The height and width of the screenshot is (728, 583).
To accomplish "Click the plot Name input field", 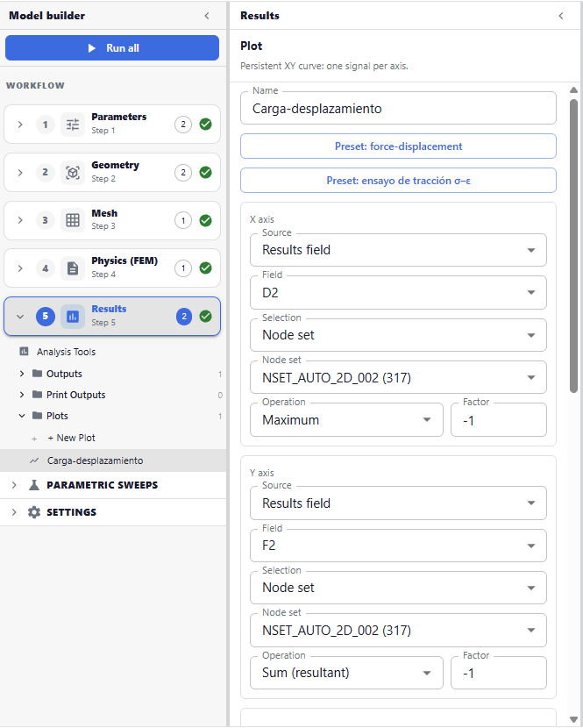I will (398, 108).
